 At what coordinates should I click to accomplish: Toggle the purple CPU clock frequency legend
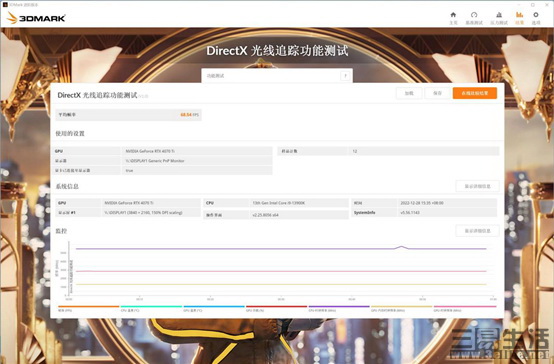tap(339, 309)
